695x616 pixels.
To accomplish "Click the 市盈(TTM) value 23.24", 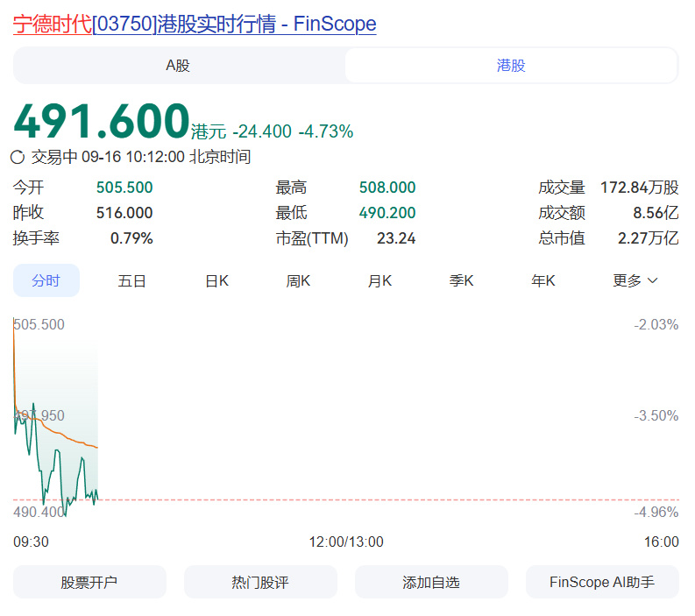I will point(396,238).
